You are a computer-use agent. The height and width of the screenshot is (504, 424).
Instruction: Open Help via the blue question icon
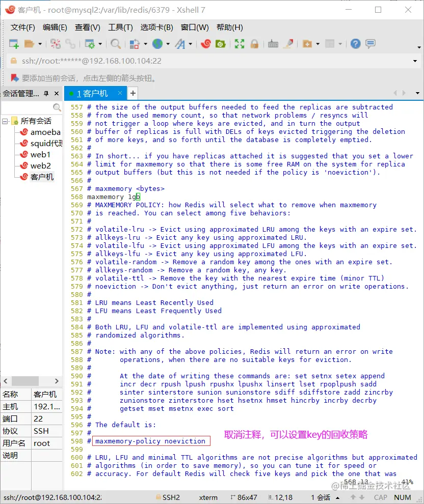click(x=356, y=44)
